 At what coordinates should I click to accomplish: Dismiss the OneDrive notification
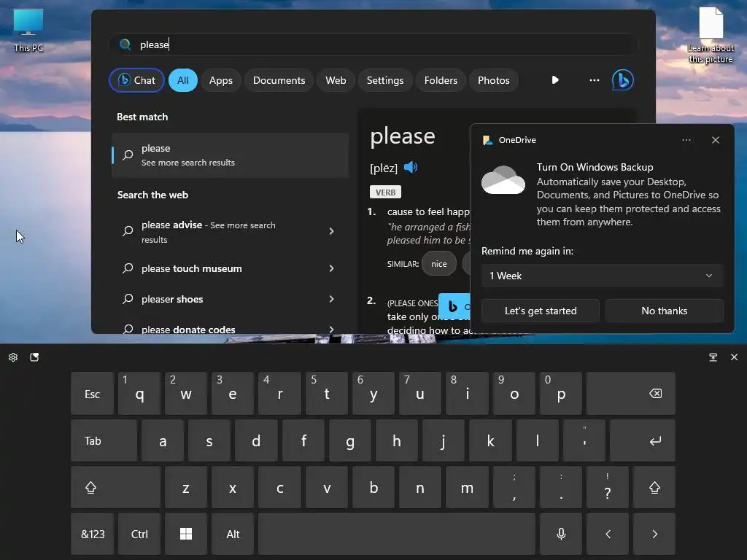[x=715, y=140]
